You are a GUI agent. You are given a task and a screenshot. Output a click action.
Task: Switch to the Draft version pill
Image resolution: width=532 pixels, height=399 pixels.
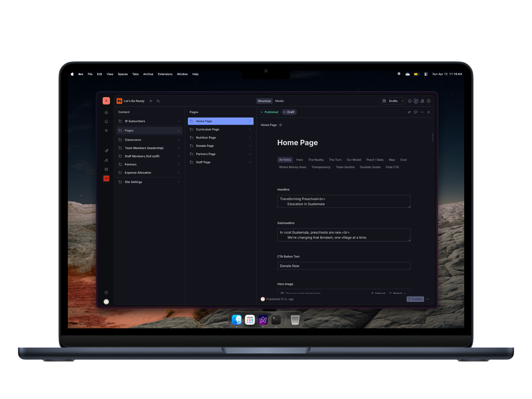click(289, 112)
